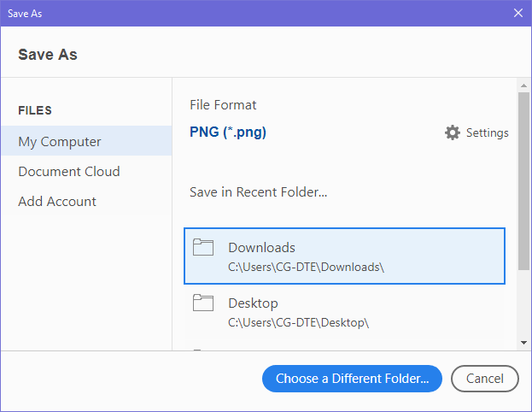Image resolution: width=532 pixels, height=412 pixels.
Task: Click the scrollbar up arrow
Action: (523, 85)
